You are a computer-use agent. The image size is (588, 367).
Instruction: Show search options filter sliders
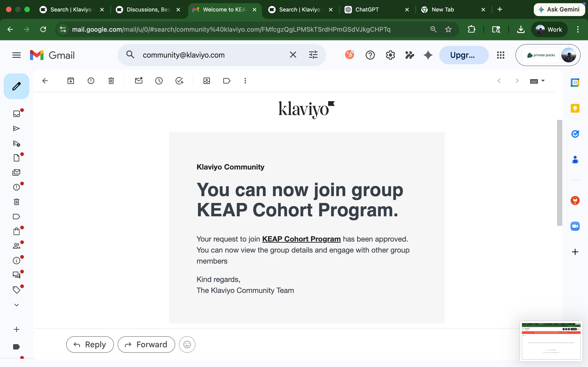click(x=313, y=55)
